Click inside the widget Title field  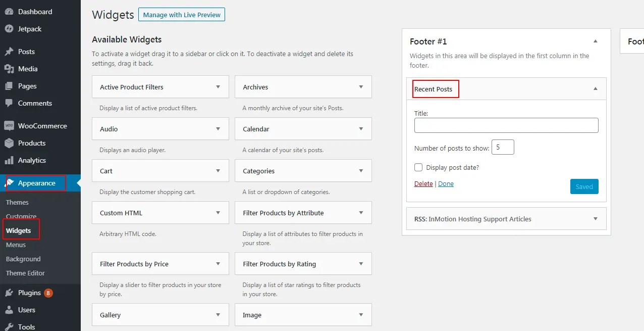coord(506,125)
